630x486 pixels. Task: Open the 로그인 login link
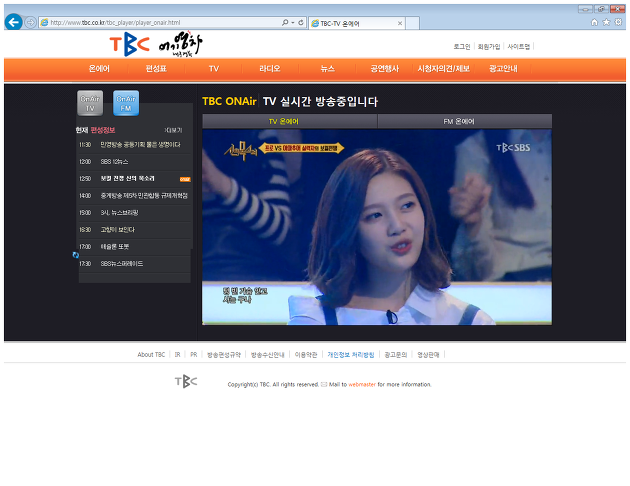point(462,47)
